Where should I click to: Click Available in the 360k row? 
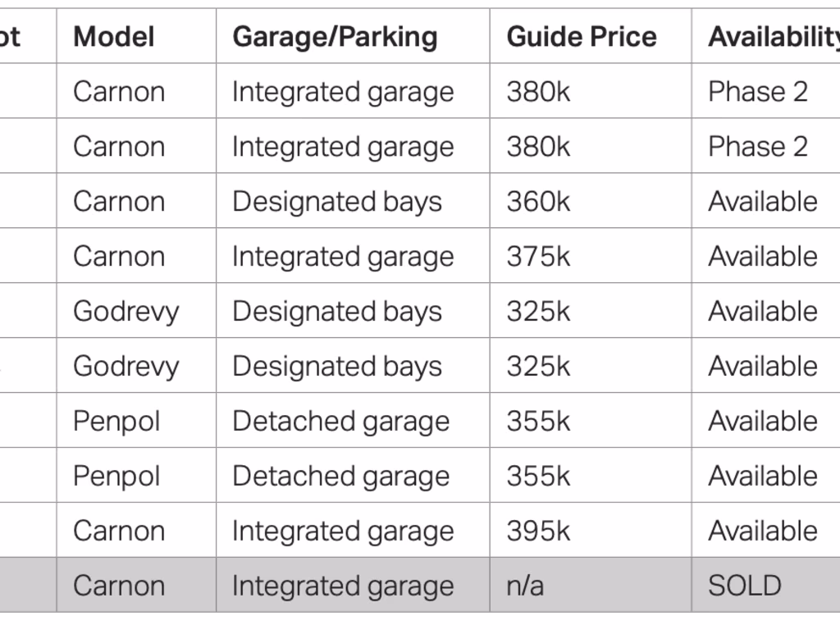click(x=763, y=201)
